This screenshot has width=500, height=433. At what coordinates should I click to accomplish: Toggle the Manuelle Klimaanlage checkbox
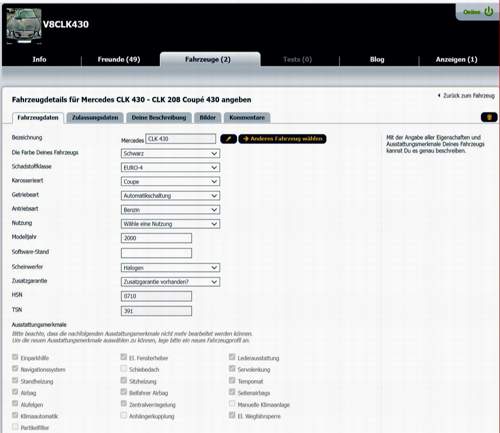click(232, 403)
